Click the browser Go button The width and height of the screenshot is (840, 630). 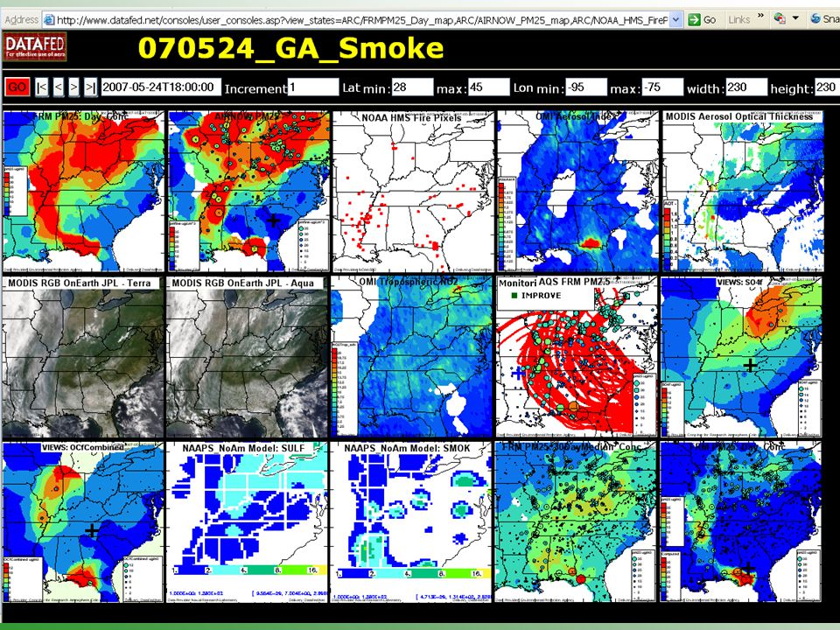coord(703,20)
